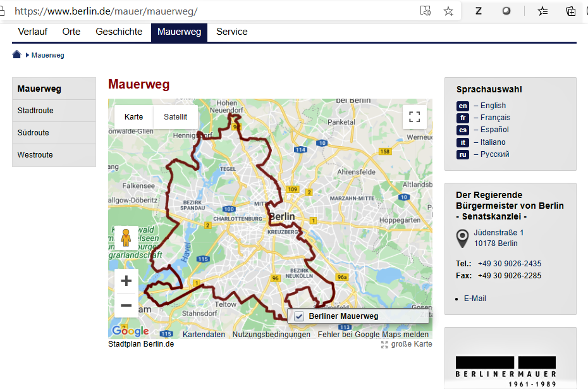This screenshot has width=588, height=389.
Task: Open the Service navigation tab
Action: tap(231, 32)
